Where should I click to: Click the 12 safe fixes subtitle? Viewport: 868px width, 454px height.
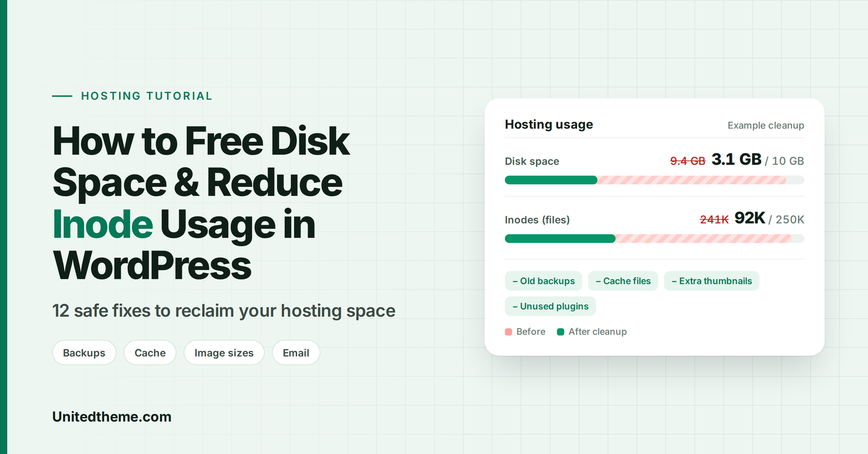pos(224,311)
